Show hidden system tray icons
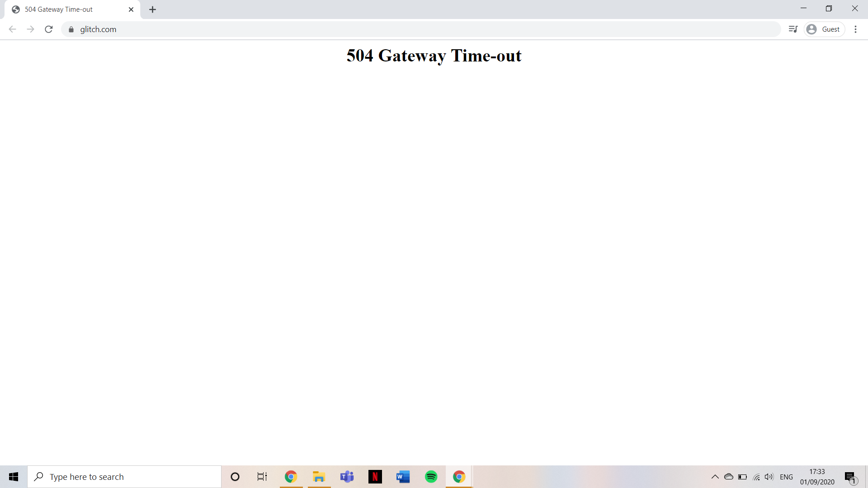This screenshot has height=488, width=868. pos(715,477)
